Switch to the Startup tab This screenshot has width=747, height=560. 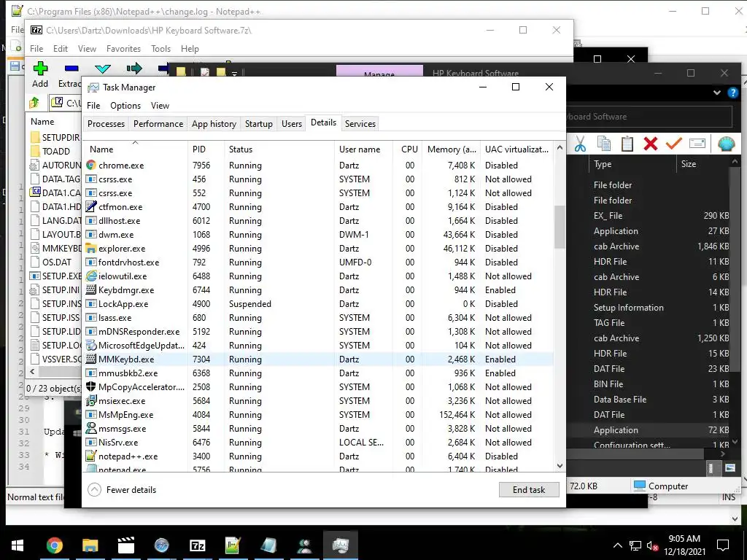click(259, 124)
